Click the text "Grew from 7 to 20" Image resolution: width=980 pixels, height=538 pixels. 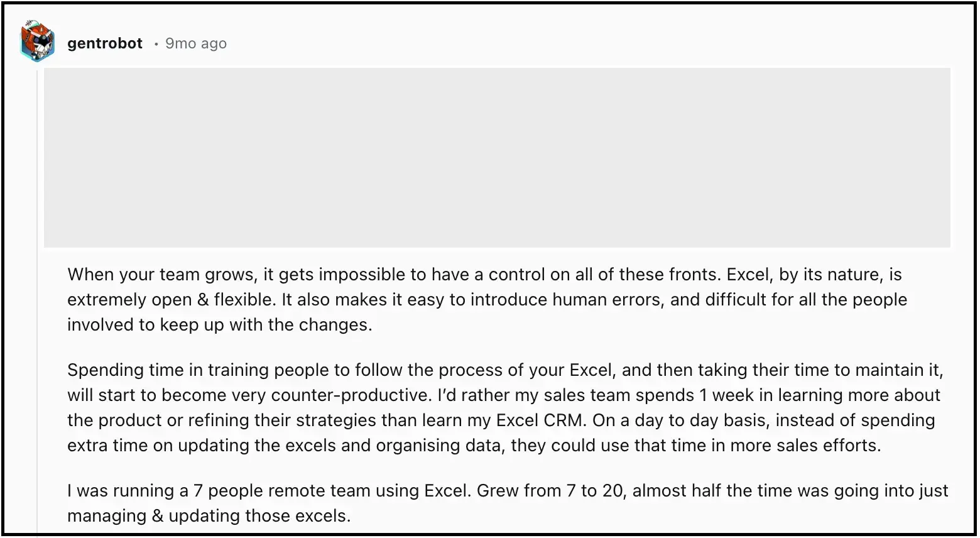pos(550,491)
